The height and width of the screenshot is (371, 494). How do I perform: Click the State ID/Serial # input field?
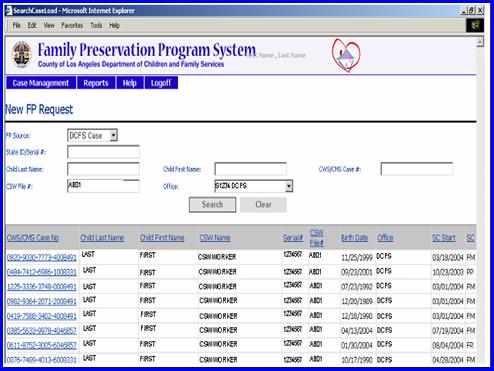point(103,152)
